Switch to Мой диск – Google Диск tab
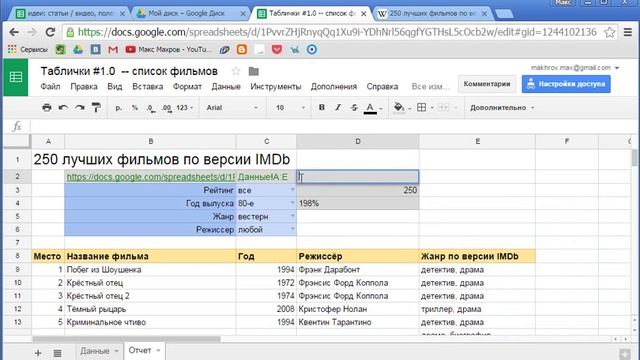Screen dimensions: 640x360 point(191,13)
